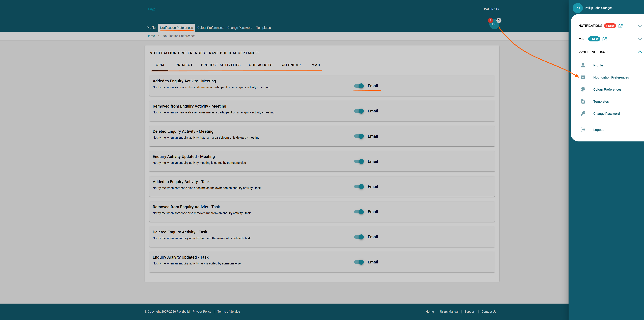Click the Home breadcrumb link
The width and height of the screenshot is (644, 320).
[150, 36]
